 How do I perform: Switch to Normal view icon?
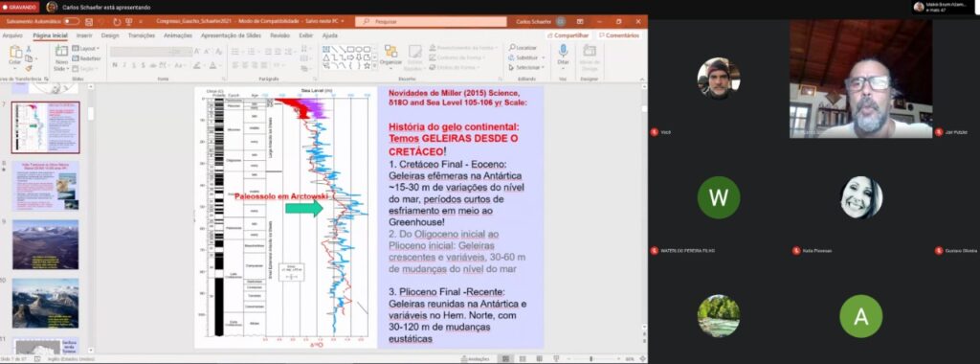pyautogui.click(x=505, y=359)
